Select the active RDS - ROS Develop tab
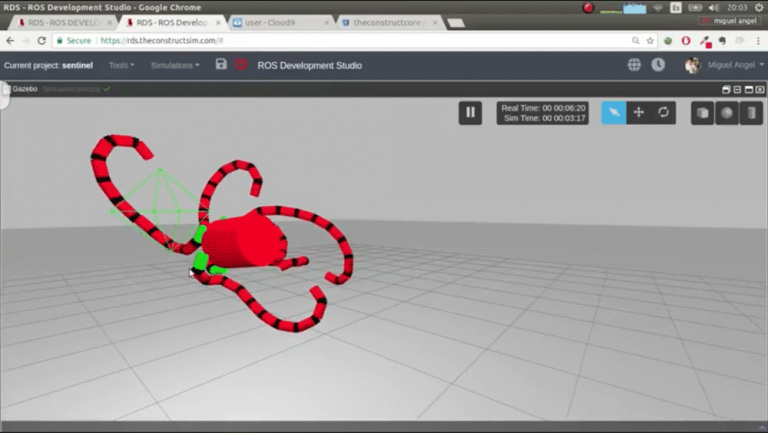 pos(172,23)
